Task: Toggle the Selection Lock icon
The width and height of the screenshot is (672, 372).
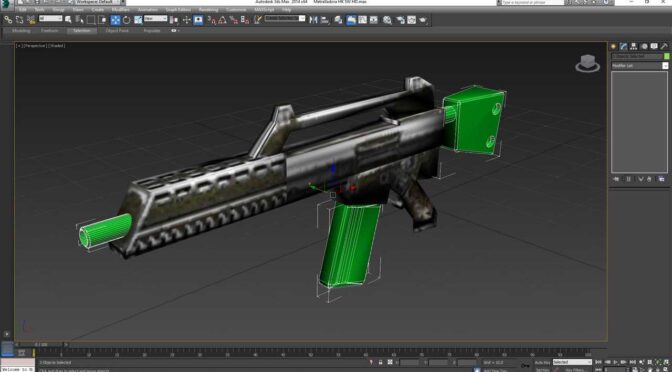Action: (x=380, y=363)
